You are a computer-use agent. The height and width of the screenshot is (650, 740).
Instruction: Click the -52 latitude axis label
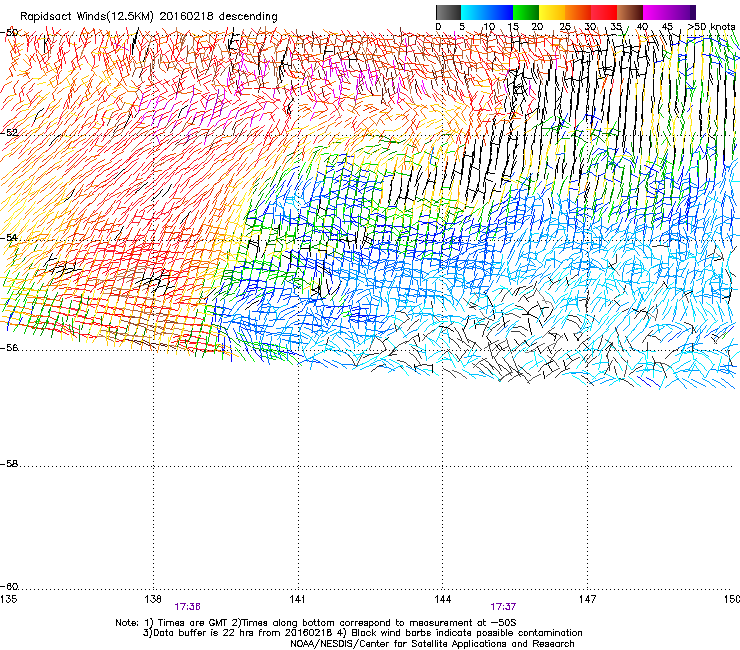coord(9,133)
